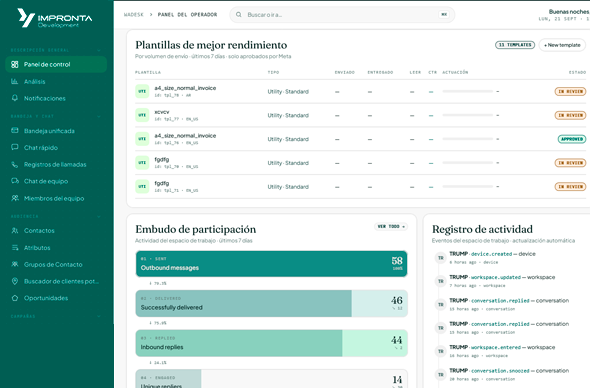The width and height of the screenshot is (590, 388).
Task: Click conversation.snoozed event text
Action: pyautogui.click(x=500, y=371)
